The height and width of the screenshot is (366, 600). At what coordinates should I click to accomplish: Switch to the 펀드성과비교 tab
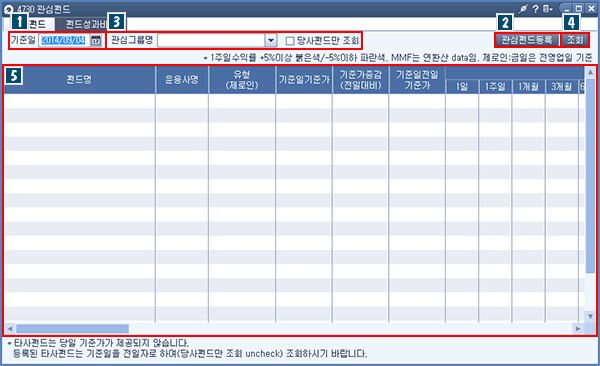click(85, 24)
